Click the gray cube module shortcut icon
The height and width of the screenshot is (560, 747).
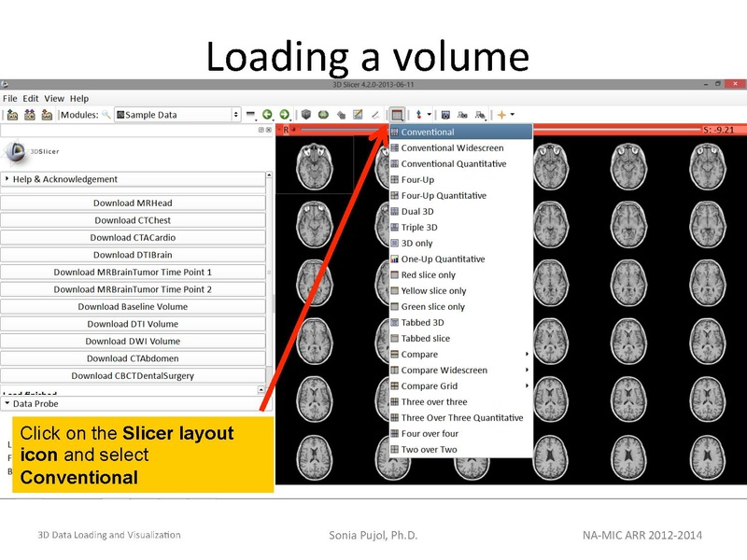point(306,114)
